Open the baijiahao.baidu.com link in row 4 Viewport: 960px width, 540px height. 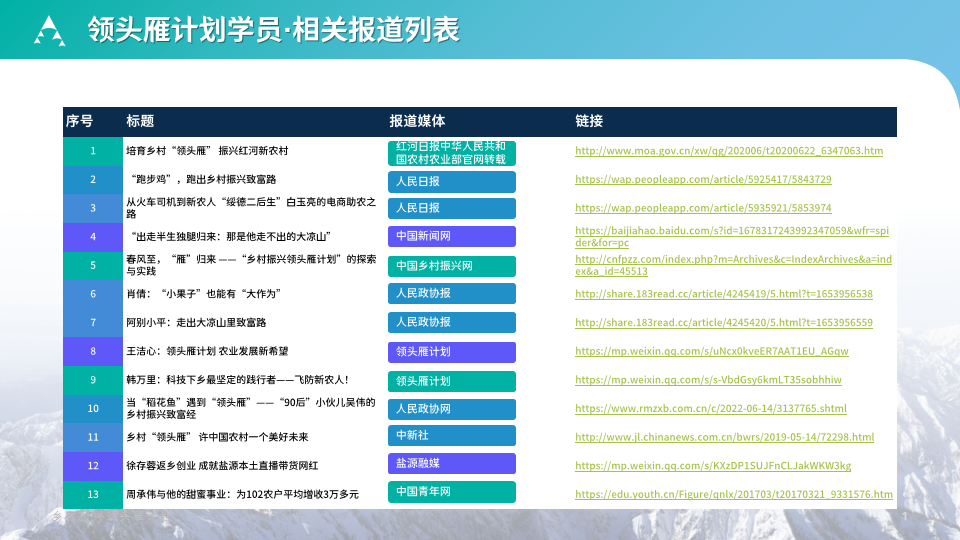(x=732, y=236)
